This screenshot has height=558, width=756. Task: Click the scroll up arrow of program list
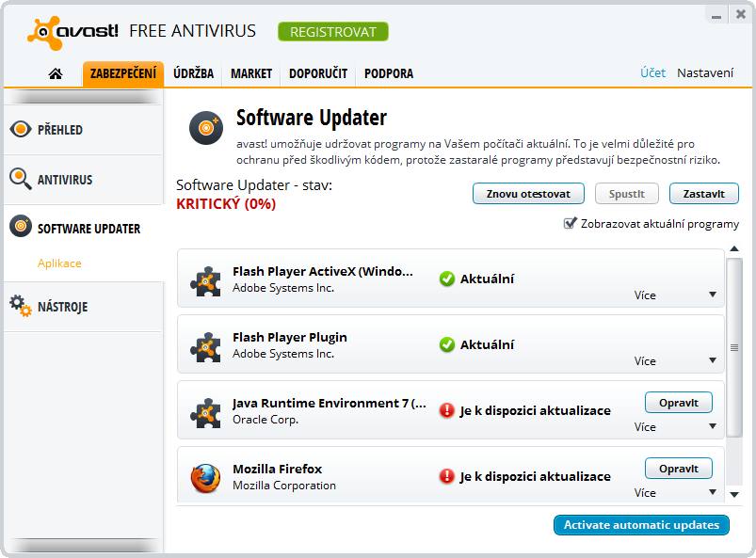click(734, 248)
